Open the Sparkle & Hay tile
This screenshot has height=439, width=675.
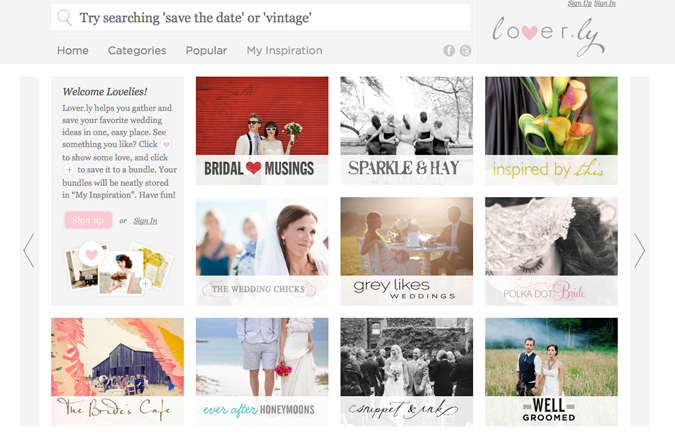[x=406, y=131]
